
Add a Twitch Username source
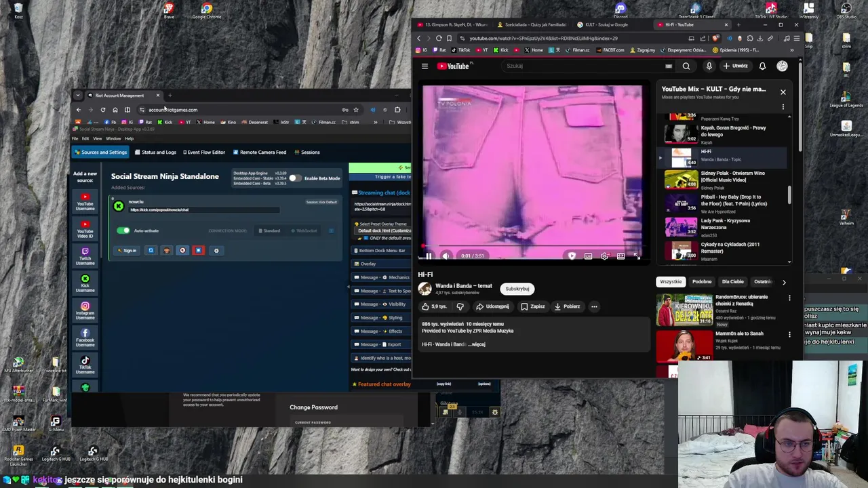tap(85, 257)
